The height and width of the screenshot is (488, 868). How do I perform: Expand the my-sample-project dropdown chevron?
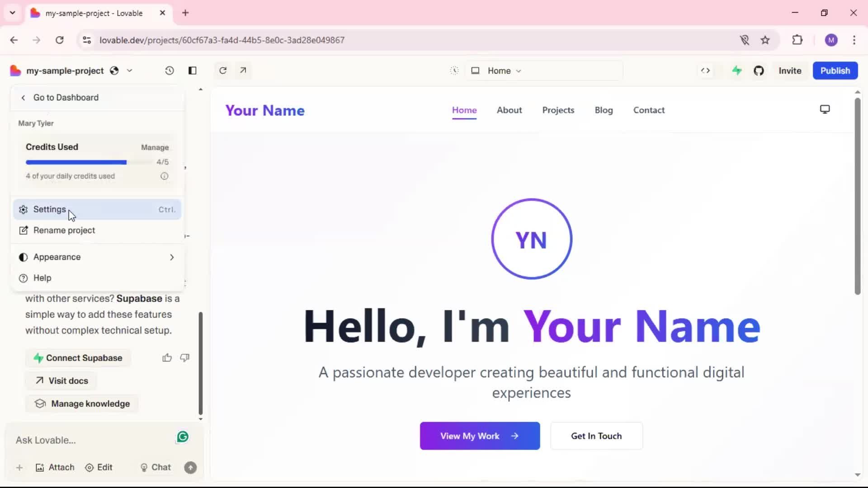129,71
